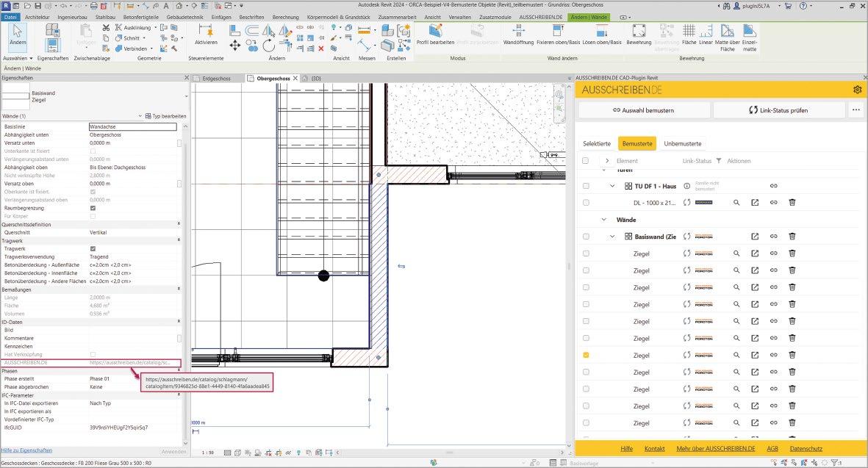Collapse the TU DF 1 - Haus group
This screenshot has height=468, width=868.
click(612, 186)
